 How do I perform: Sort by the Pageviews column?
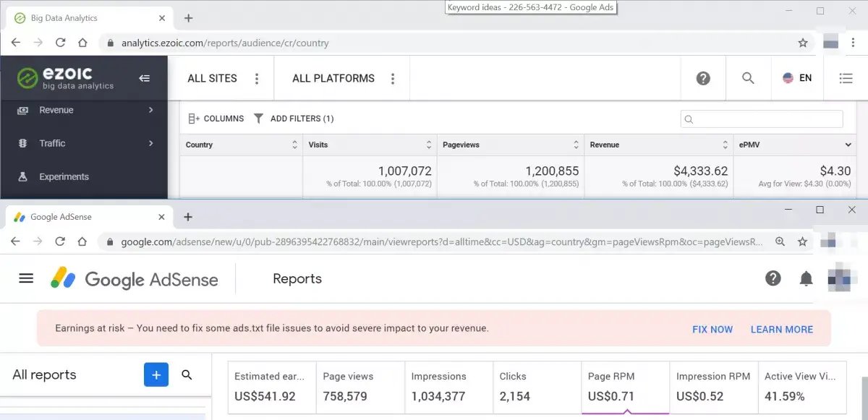pos(511,145)
